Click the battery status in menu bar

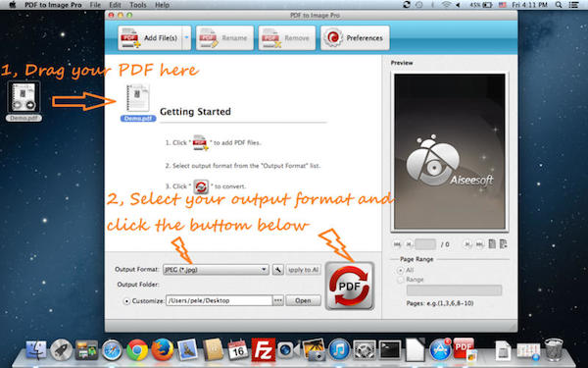click(x=481, y=5)
